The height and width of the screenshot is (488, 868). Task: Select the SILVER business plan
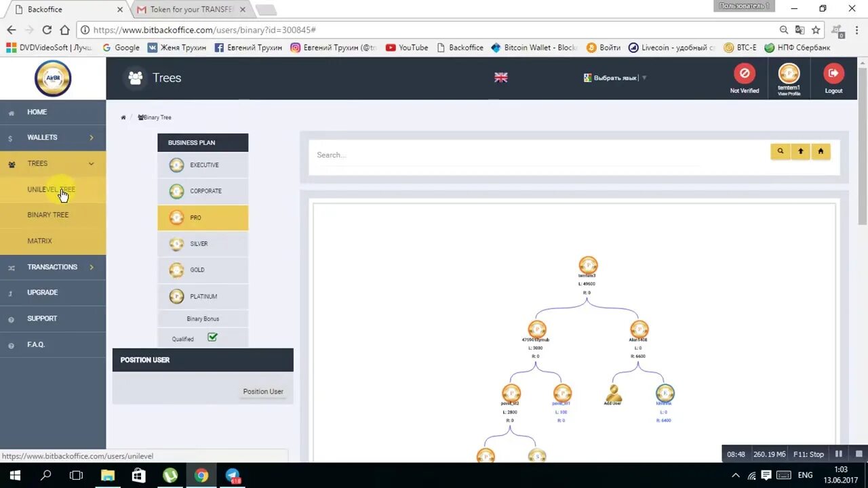tap(203, 244)
